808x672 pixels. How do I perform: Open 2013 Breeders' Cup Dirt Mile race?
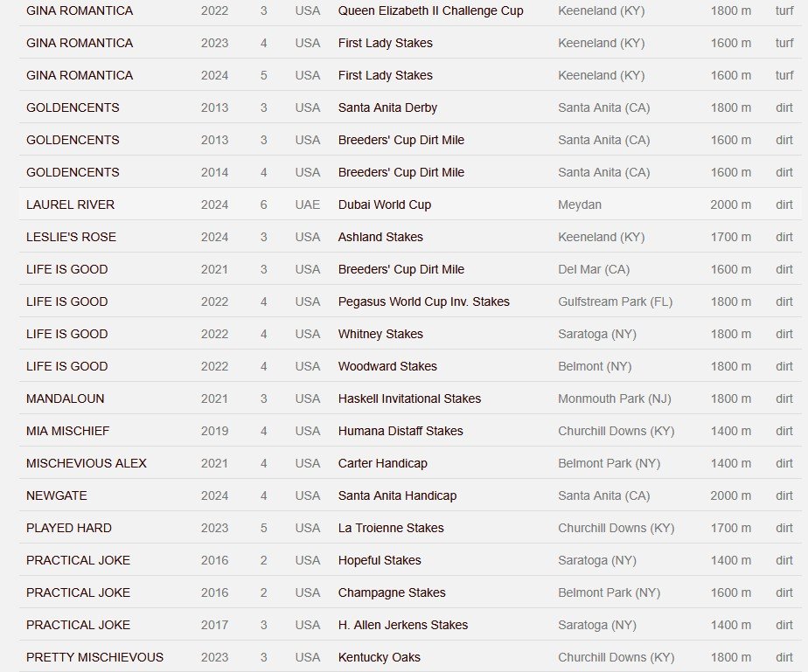pyautogui.click(x=401, y=140)
